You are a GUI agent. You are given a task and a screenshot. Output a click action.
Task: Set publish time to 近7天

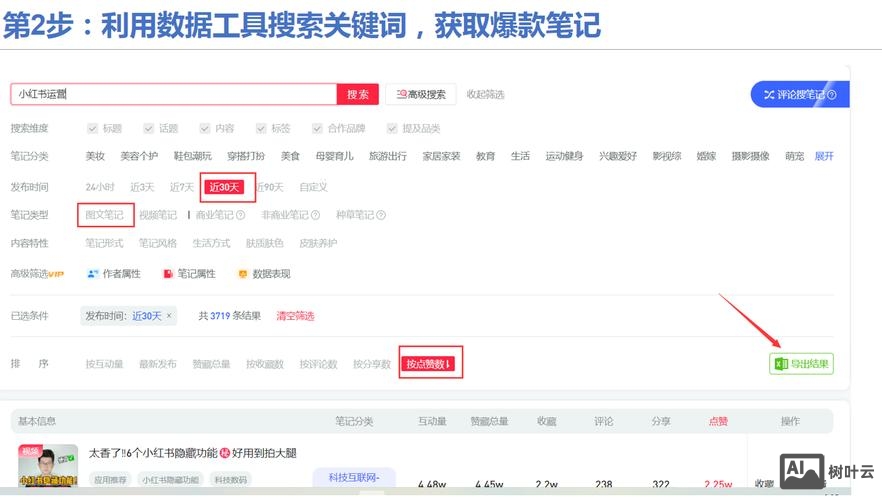point(182,187)
